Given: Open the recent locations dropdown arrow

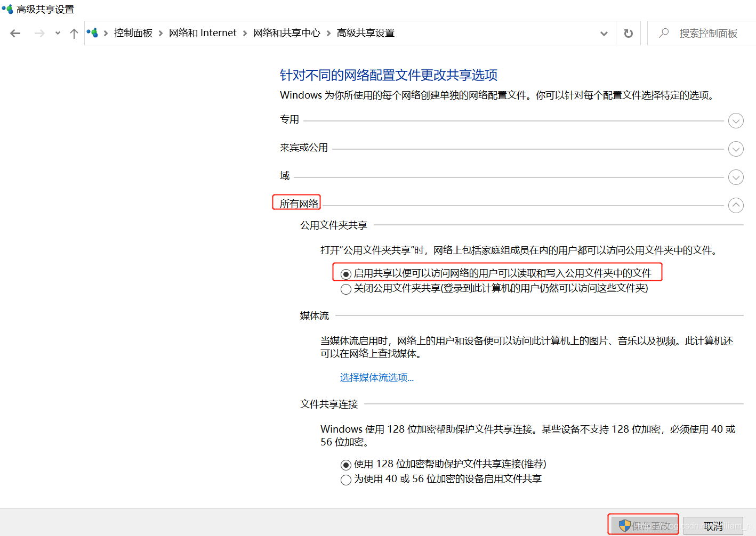Looking at the screenshot, I should (58, 34).
